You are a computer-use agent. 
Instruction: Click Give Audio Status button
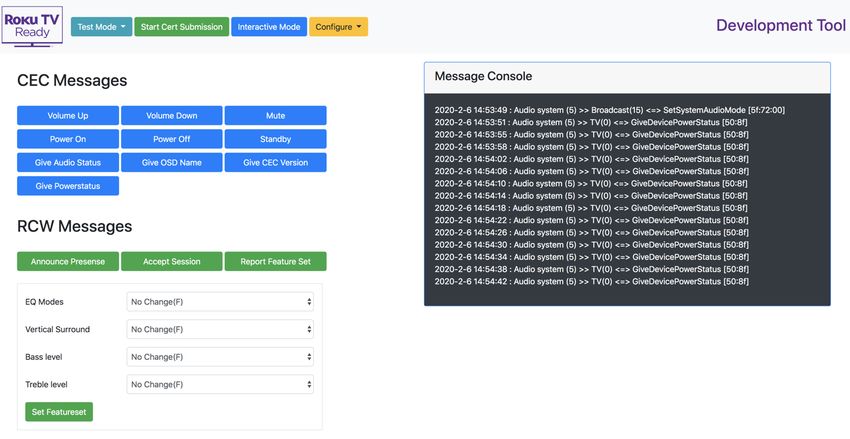click(x=68, y=162)
